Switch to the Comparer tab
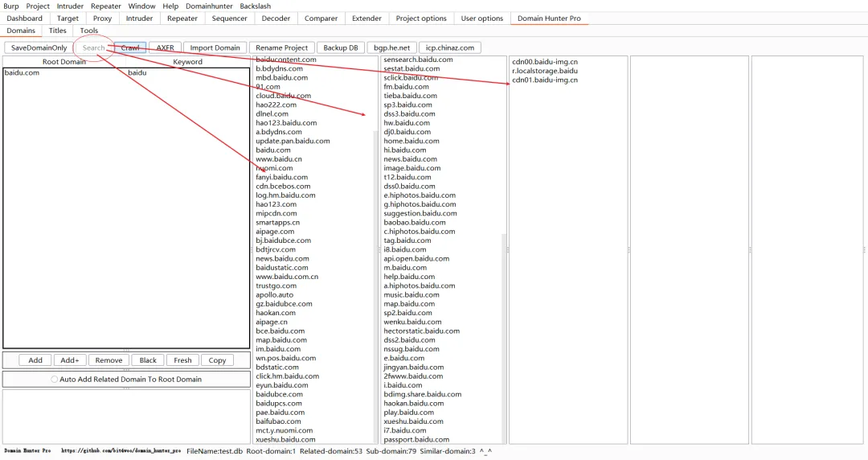 click(x=321, y=18)
